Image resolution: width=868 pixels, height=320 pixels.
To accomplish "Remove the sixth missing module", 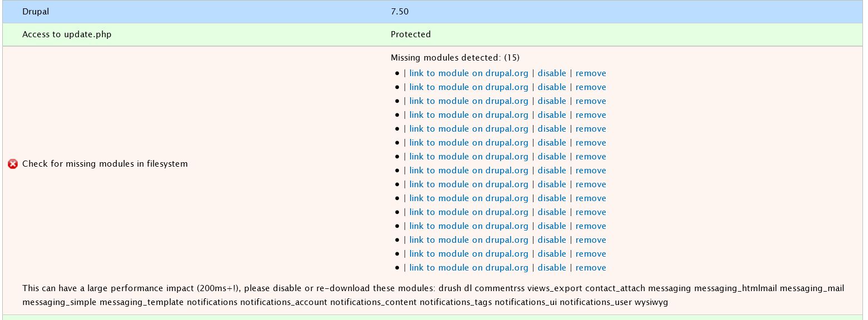I will (x=591, y=142).
